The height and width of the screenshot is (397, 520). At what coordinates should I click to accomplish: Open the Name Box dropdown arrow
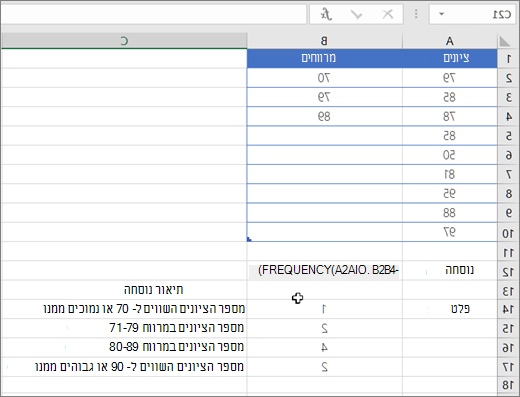[x=442, y=14]
